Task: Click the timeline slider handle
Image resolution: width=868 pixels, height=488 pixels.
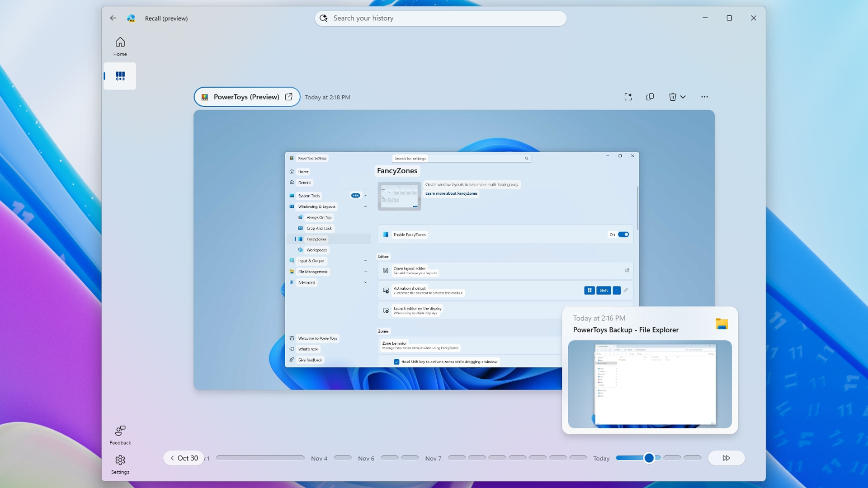Action: coord(649,458)
